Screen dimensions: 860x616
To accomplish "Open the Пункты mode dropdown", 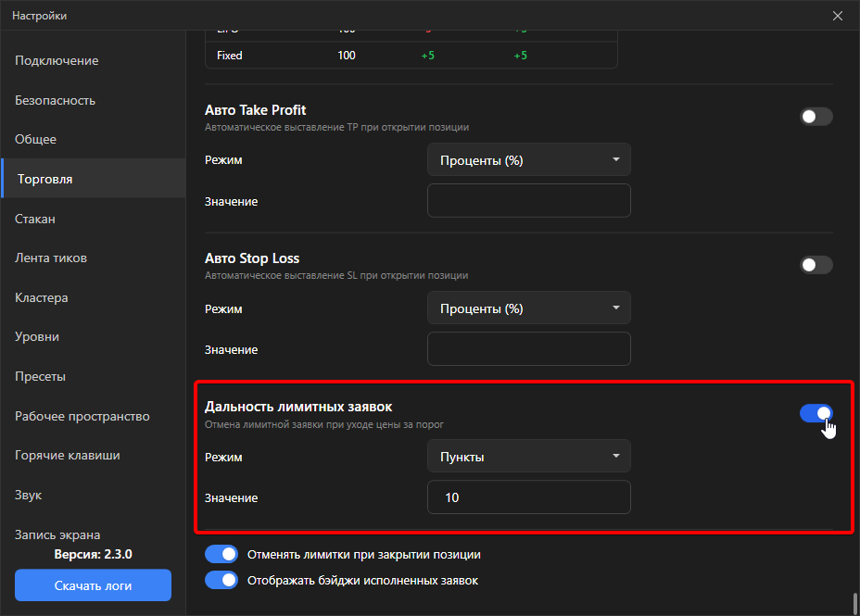I will coord(529,457).
